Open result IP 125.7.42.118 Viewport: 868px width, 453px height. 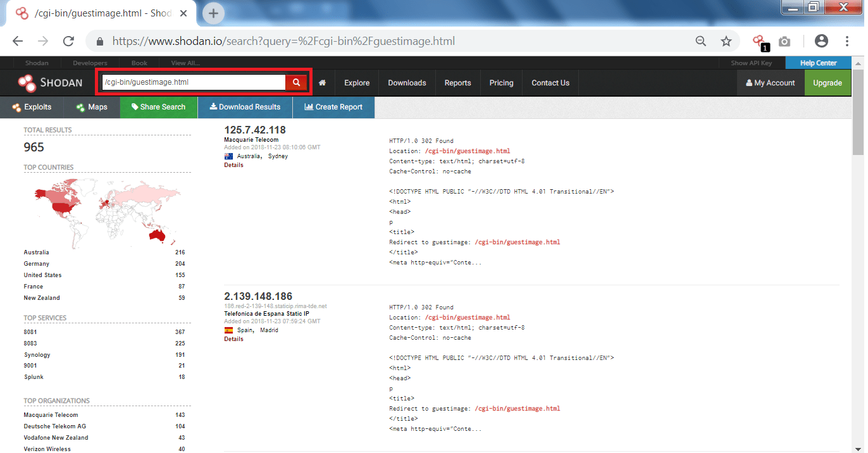click(255, 130)
